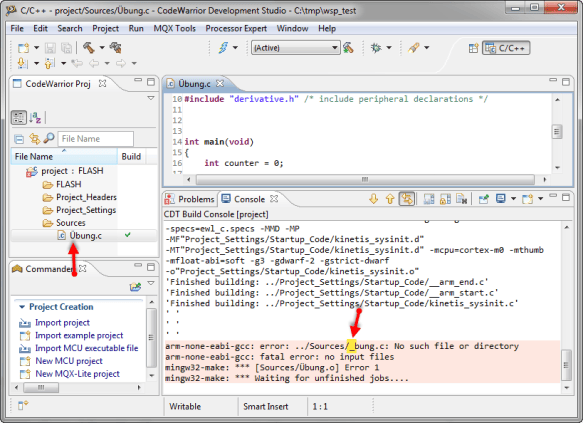Click the Pin Console icon
The image size is (583, 423).
click(483, 199)
